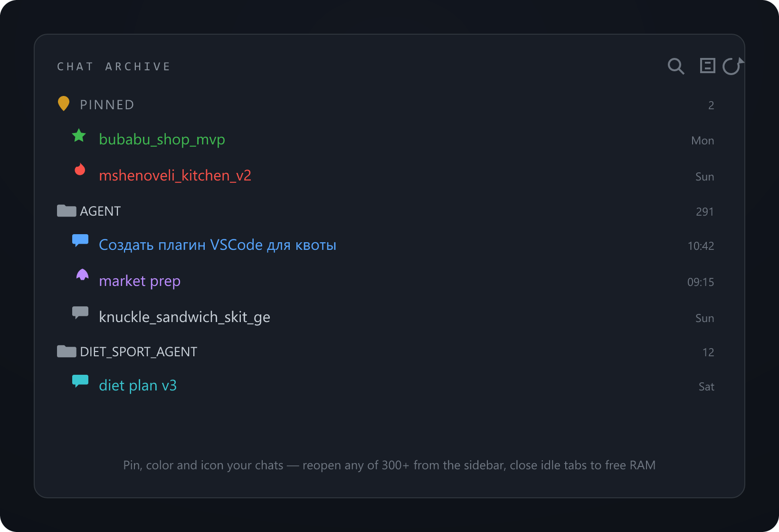Click the 10:42 timestamp
This screenshot has width=779, height=532.
(701, 246)
